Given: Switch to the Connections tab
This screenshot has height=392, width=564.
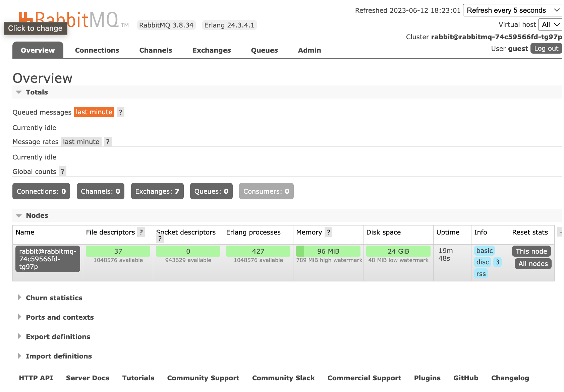Looking at the screenshot, I should [97, 50].
